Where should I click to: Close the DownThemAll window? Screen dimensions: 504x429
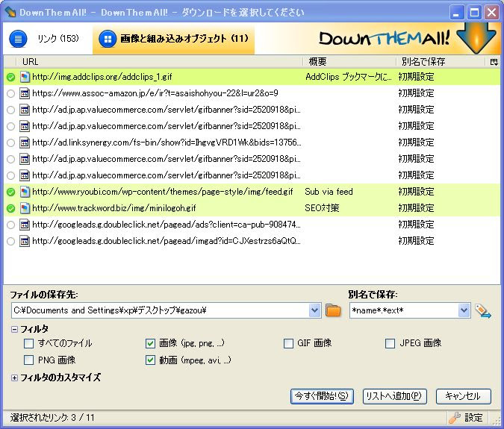click(x=491, y=13)
